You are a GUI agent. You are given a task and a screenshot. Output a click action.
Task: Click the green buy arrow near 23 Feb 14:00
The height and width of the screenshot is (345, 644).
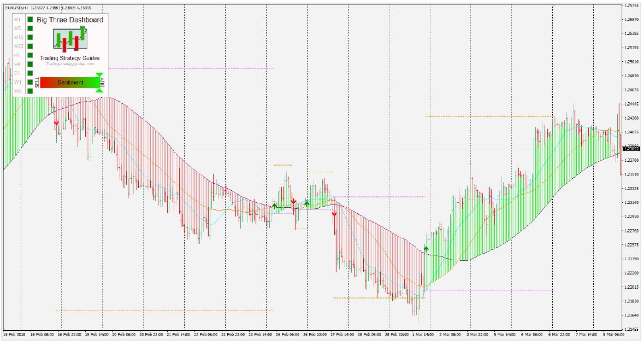[x=274, y=206]
